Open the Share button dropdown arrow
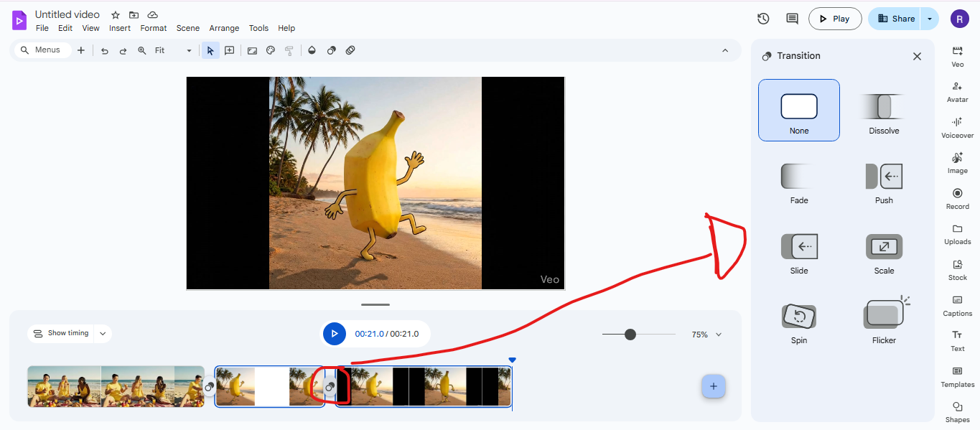Image resolution: width=980 pixels, height=430 pixels. pos(930,19)
